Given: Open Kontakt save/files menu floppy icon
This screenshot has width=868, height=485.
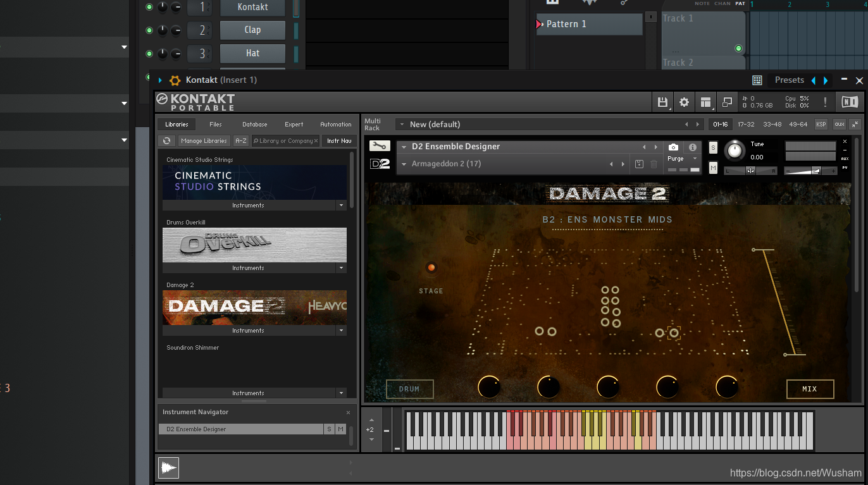Looking at the screenshot, I should coord(662,102).
